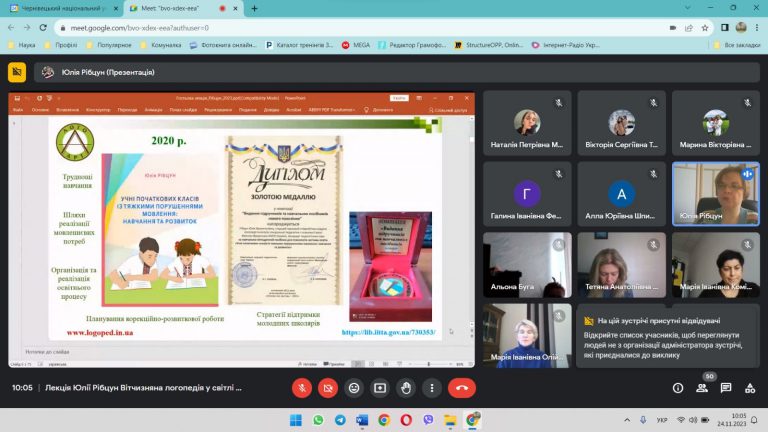768x432 pixels.
Task: Open StructureOPP bookmark
Action: click(x=489, y=45)
